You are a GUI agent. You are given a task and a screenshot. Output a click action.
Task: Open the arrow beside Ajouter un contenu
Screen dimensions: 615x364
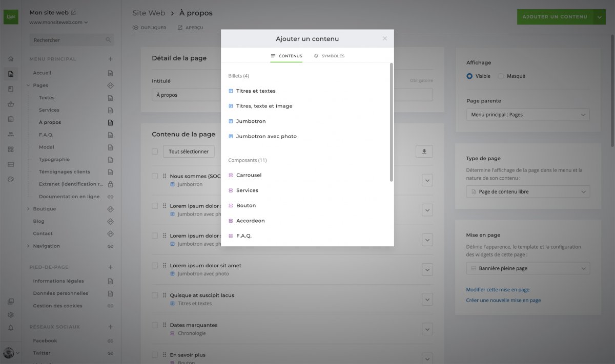600,17
